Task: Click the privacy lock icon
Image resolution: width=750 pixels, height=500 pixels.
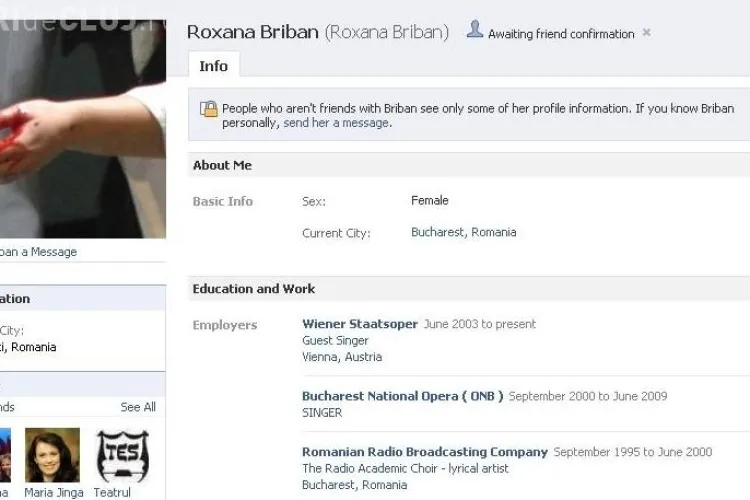Action: tap(209, 110)
